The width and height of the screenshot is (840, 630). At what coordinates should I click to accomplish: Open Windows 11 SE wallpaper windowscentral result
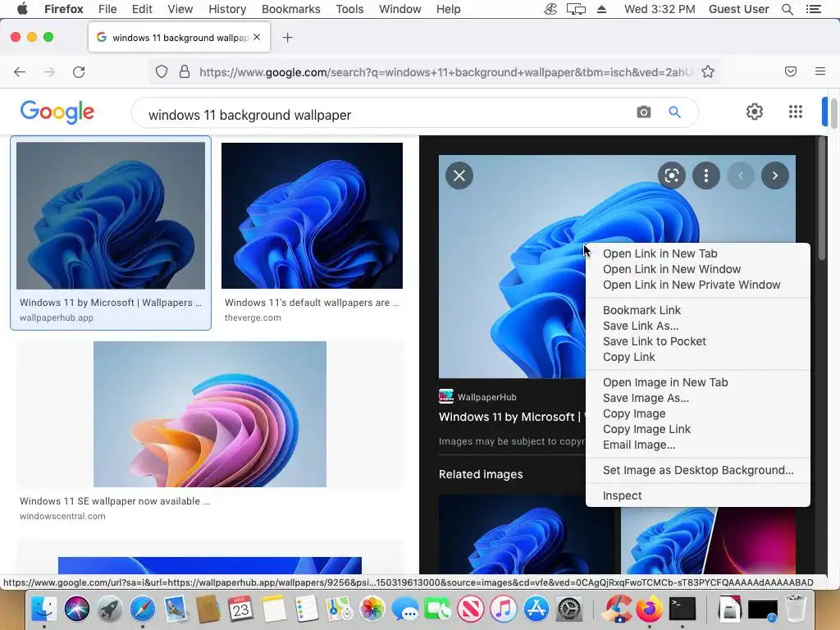click(209, 431)
